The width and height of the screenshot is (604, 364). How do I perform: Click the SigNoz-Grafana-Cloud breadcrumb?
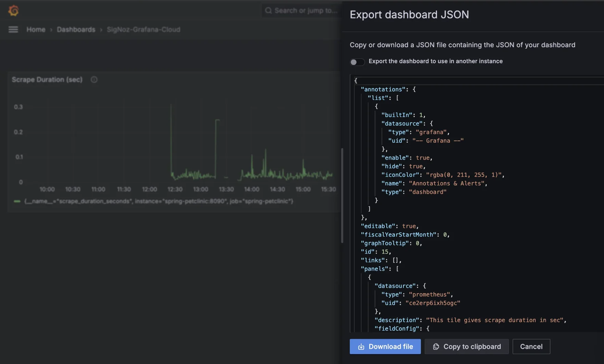click(x=143, y=30)
